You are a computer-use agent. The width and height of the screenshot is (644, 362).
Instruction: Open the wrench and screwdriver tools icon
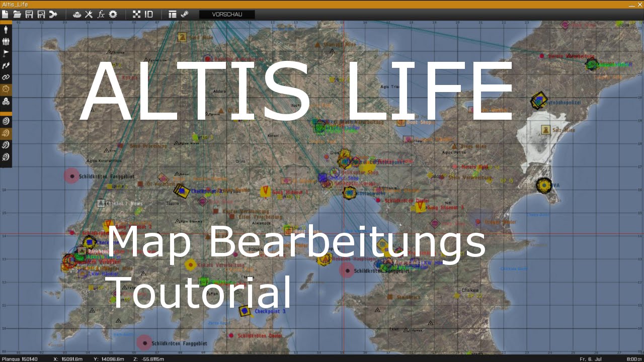(x=89, y=14)
